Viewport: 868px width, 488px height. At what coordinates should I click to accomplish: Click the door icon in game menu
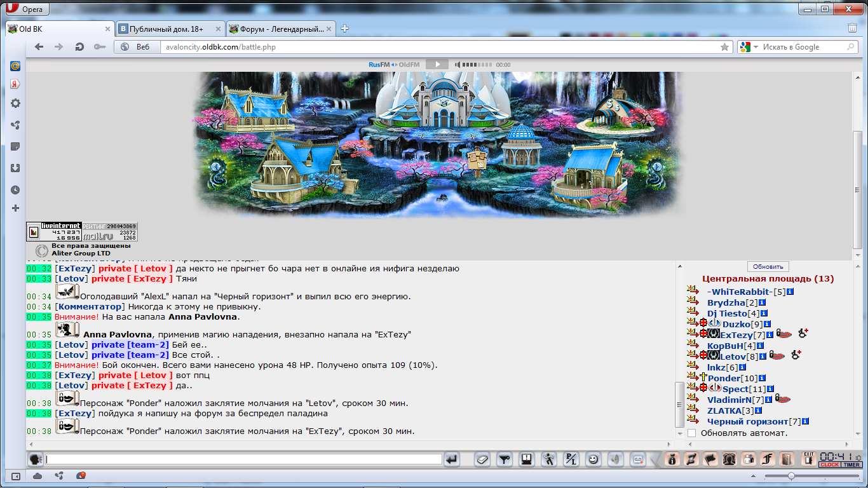[x=787, y=459]
